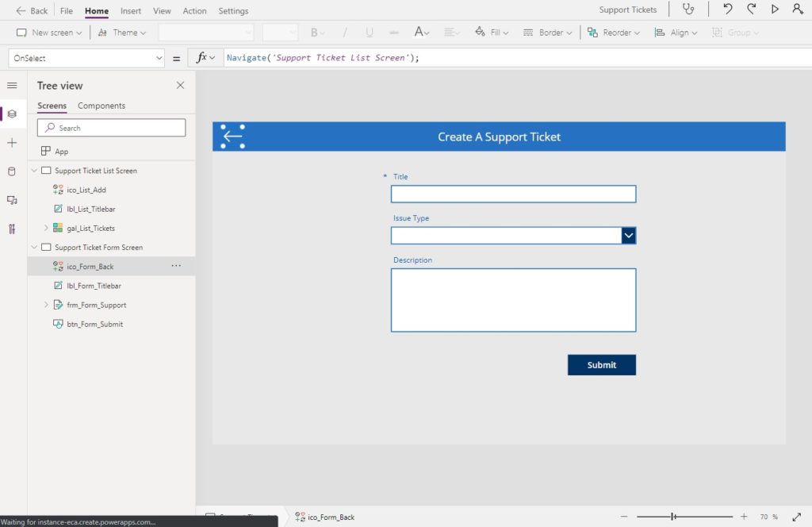Open Advanced tools icon in sidebar

pyautogui.click(x=12, y=229)
